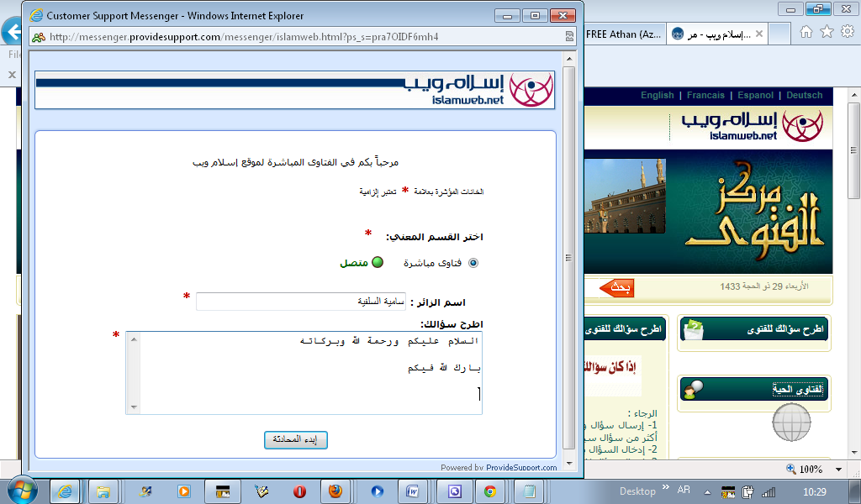
Task: Click the purple square app taskbar icon
Action: pos(455,491)
